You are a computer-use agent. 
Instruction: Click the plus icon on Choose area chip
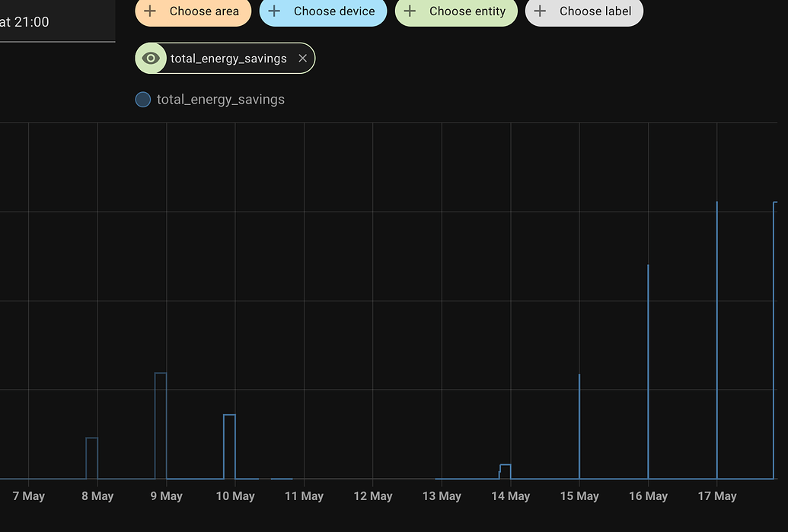(x=150, y=11)
